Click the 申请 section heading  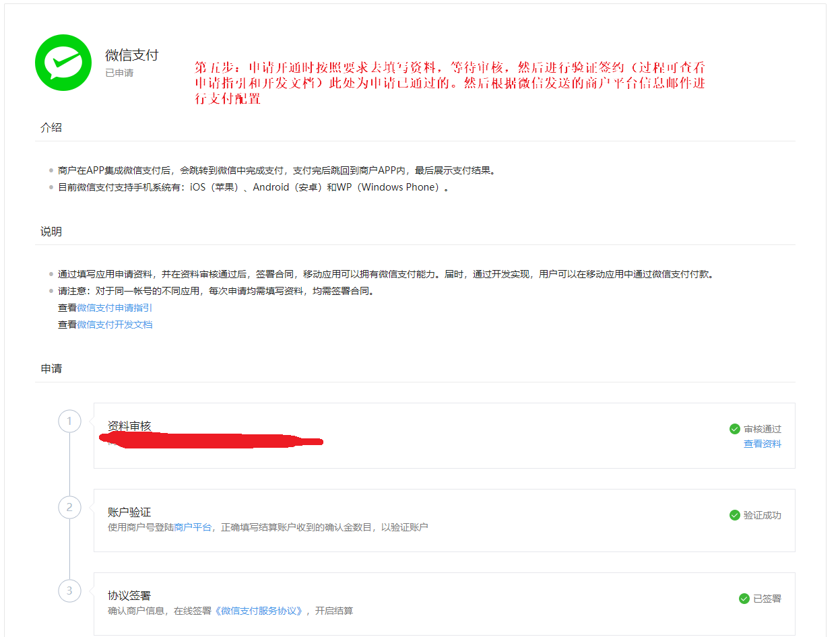(x=51, y=369)
